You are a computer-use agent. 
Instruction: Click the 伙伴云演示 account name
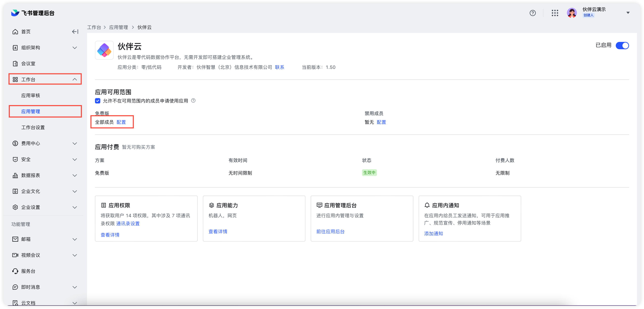coord(594,9)
